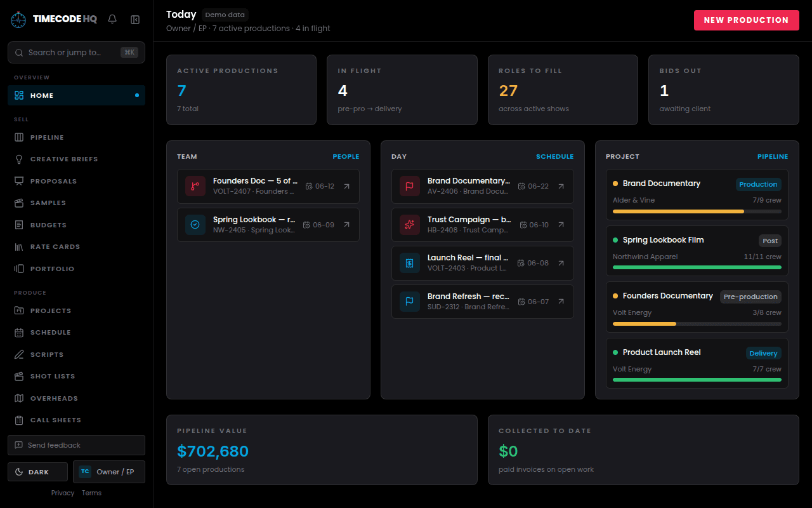Collapse sidebar using the panel icon
This screenshot has height=508, width=812.
[x=135, y=20]
